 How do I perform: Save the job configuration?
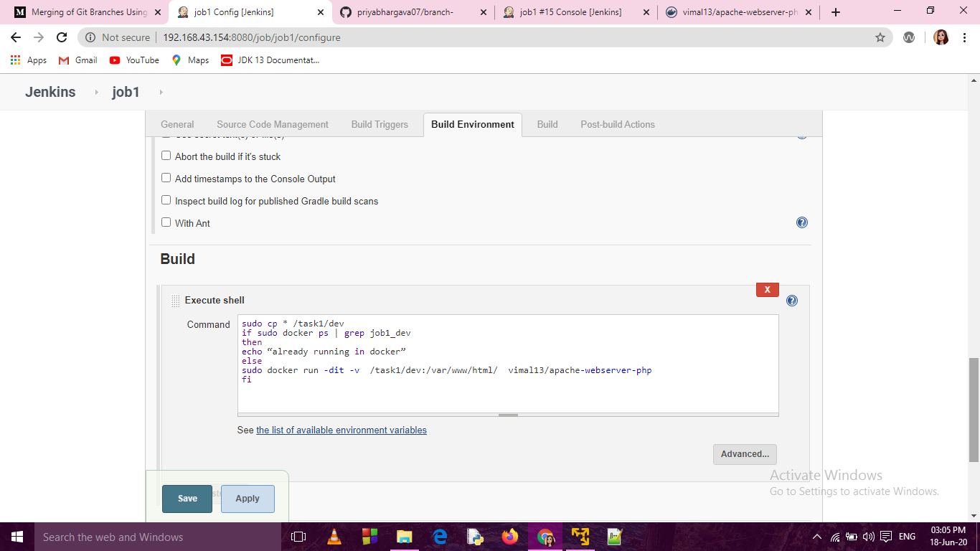(187, 498)
